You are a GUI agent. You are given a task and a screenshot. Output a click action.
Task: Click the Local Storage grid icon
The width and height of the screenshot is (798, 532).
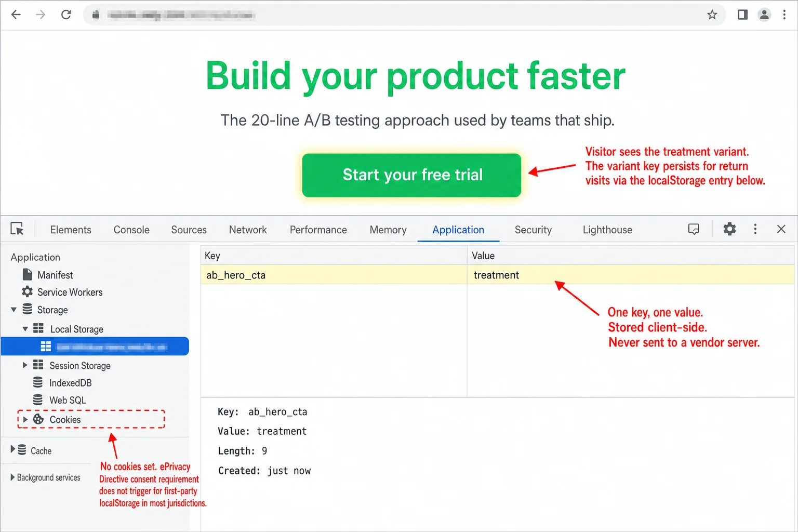point(38,328)
